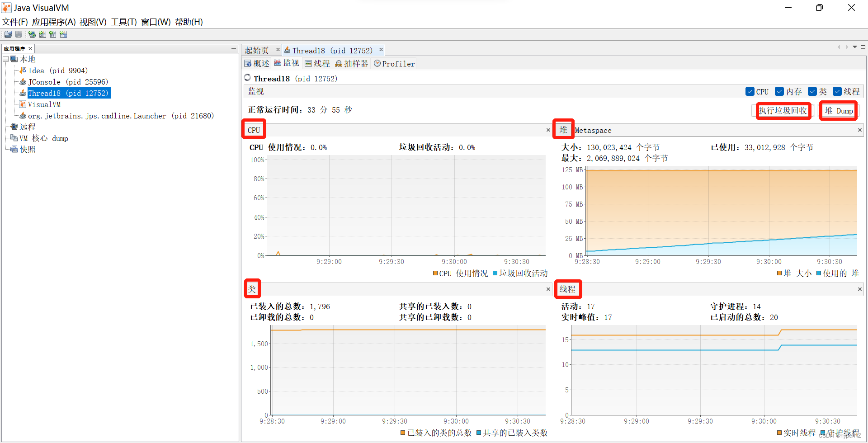Screen dimensions: 868x443
Task: Open the 窗口(W) menu
Action: pyautogui.click(x=156, y=22)
